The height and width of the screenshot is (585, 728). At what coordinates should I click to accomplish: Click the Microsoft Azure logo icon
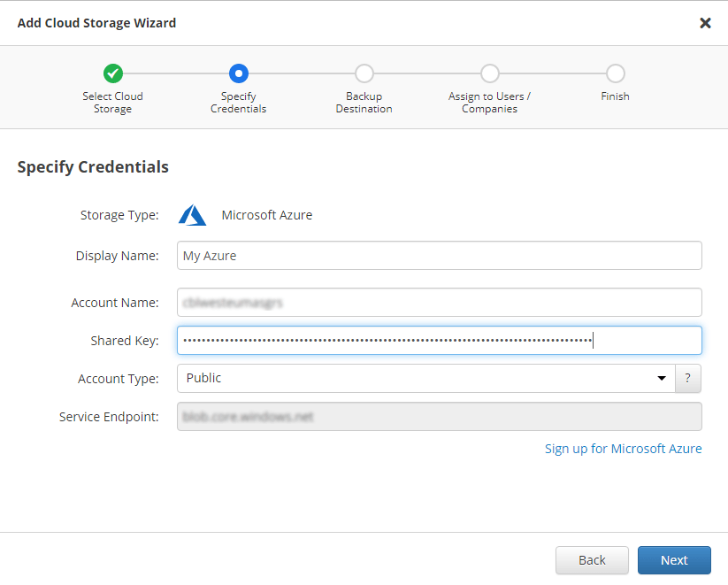[x=193, y=215]
